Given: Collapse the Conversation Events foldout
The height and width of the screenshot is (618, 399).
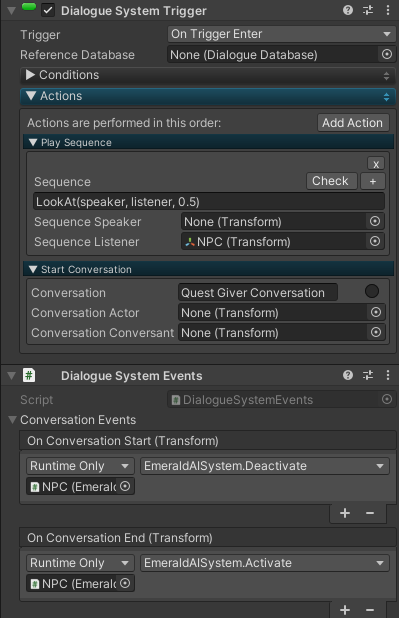Looking at the screenshot, I should pos(13,420).
